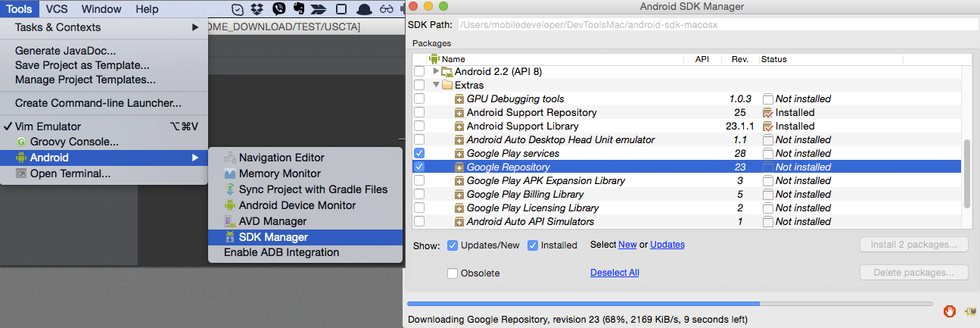Click the package icon beside GPU Debugging tools
Viewport: 980px width, 328px height.
tap(459, 99)
